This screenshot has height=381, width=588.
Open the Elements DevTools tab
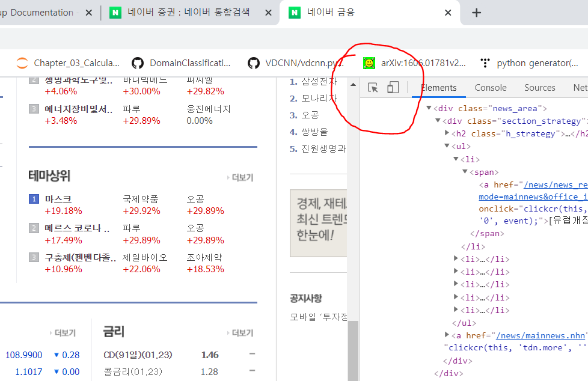click(439, 88)
